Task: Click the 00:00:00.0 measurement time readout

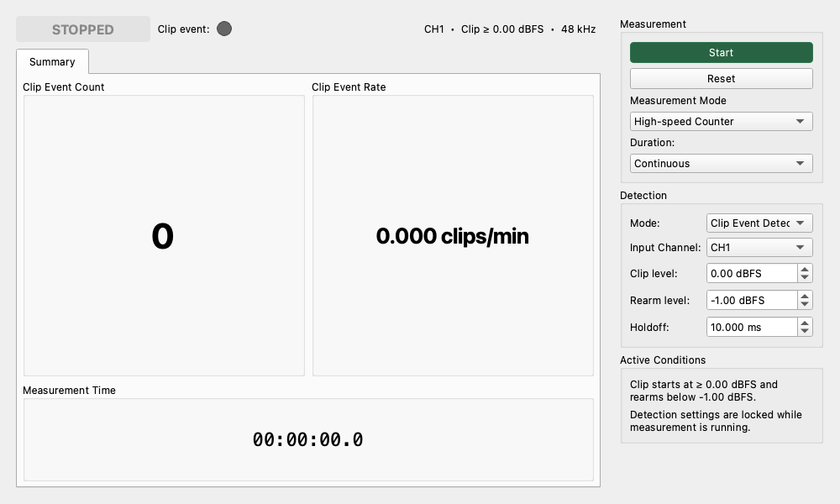Action: click(308, 439)
